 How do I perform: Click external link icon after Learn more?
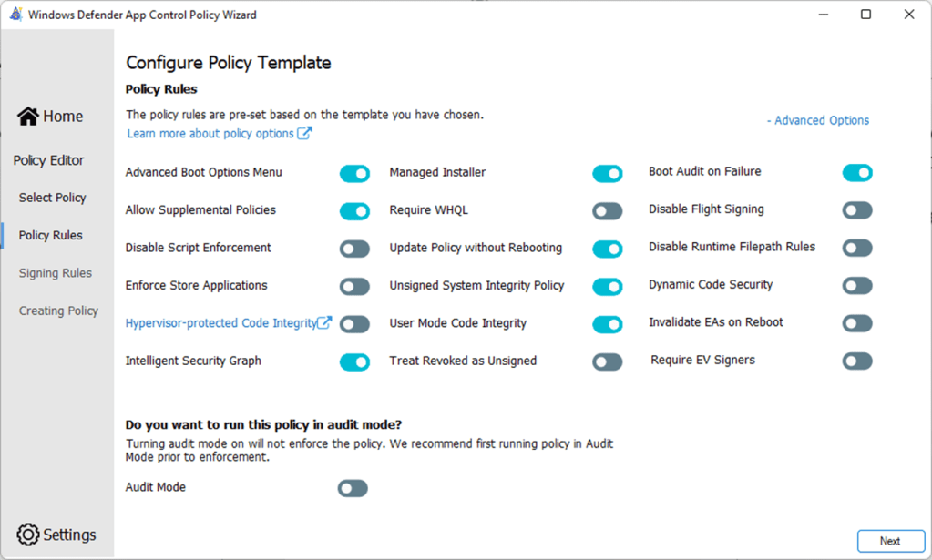305,134
